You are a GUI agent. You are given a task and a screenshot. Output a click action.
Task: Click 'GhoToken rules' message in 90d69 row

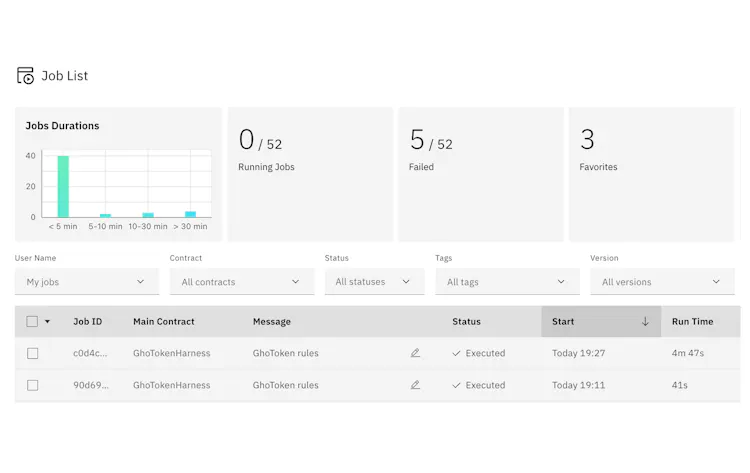tap(286, 385)
